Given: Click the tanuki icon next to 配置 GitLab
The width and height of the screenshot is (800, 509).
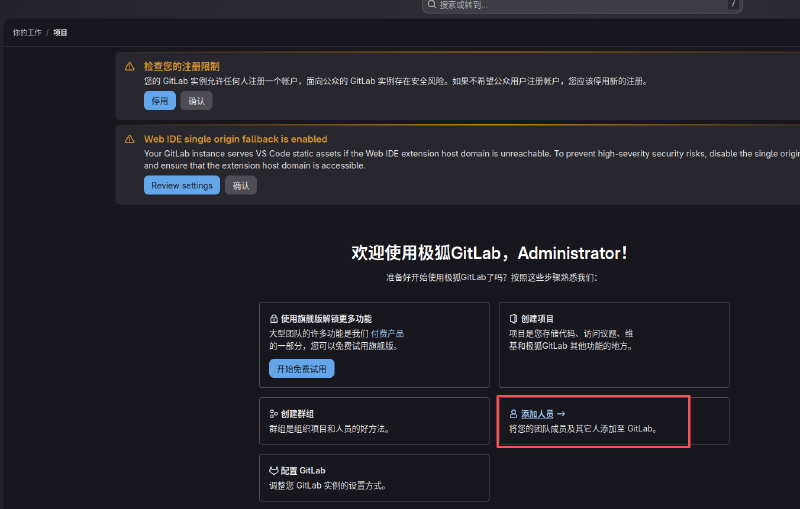Looking at the screenshot, I should point(273,471).
